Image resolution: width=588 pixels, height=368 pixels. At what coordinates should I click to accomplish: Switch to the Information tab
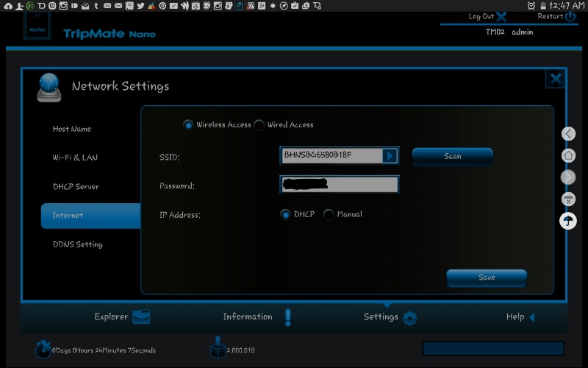point(248,316)
